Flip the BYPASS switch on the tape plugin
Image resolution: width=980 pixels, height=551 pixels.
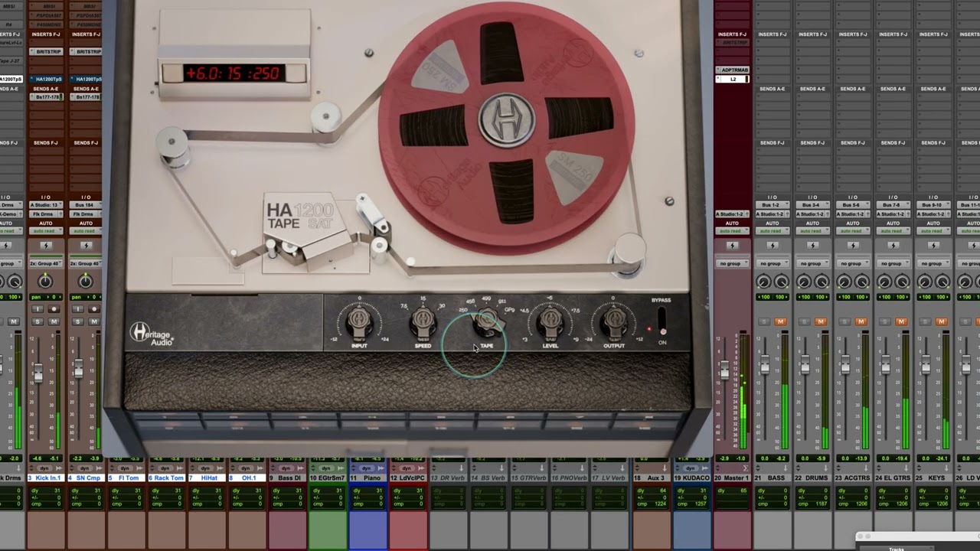point(662,320)
